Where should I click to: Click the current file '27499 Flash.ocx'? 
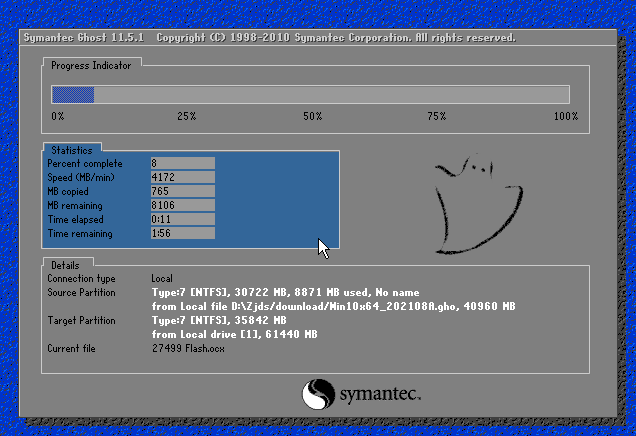coord(188,348)
